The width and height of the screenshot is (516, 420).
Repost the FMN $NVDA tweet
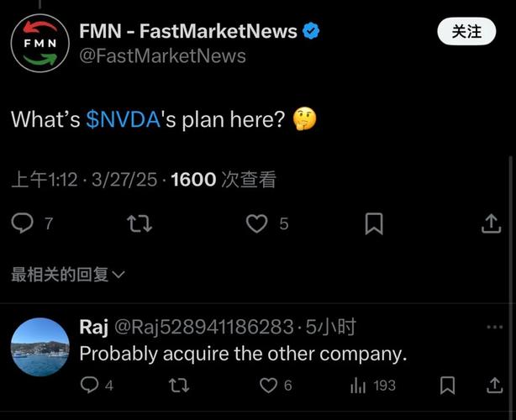(140, 223)
